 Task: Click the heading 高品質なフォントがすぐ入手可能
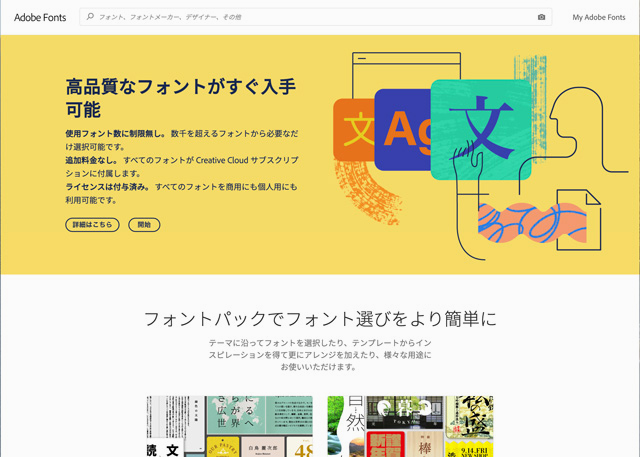pyautogui.click(x=181, y=98)
